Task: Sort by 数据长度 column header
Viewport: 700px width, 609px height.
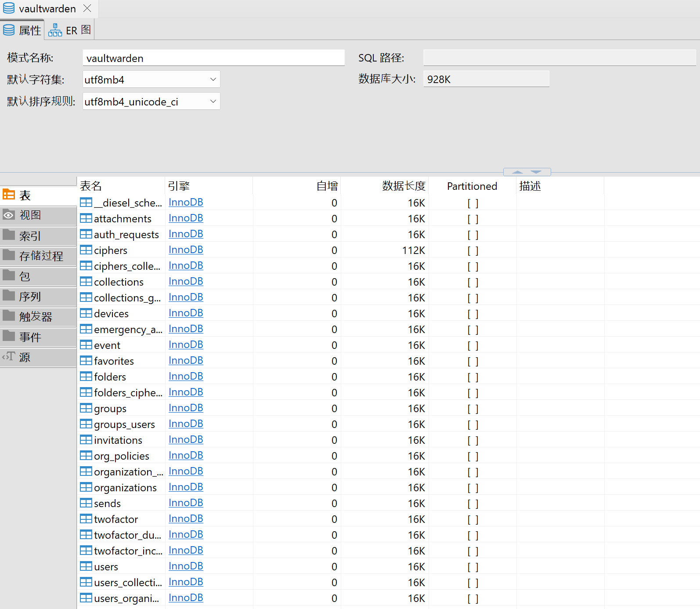Action: pos(385,186)
